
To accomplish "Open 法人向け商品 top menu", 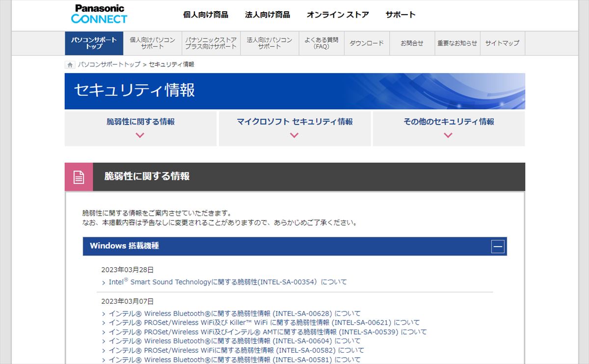I will point(268,15).
